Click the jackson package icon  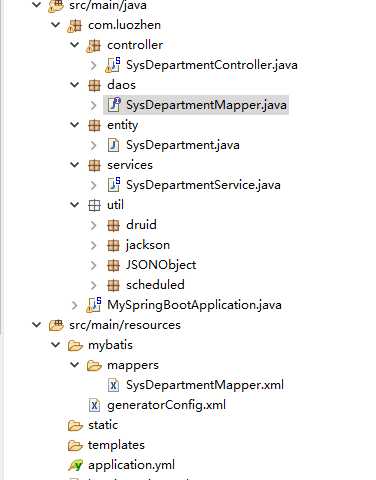pyautogui.click(x=113, y=245)
